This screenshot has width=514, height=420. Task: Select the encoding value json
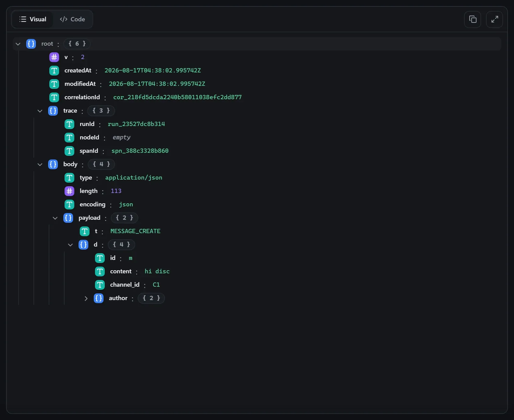click(x=126, y=205)
